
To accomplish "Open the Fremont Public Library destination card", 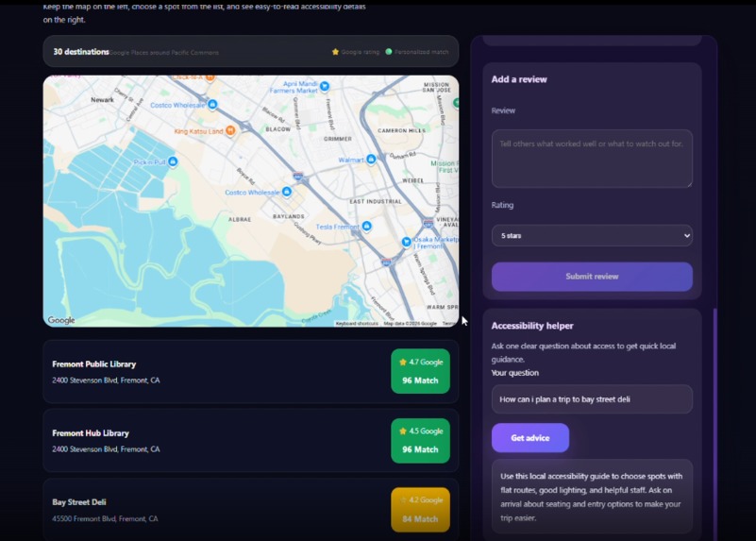I will [x=251, y=371].
